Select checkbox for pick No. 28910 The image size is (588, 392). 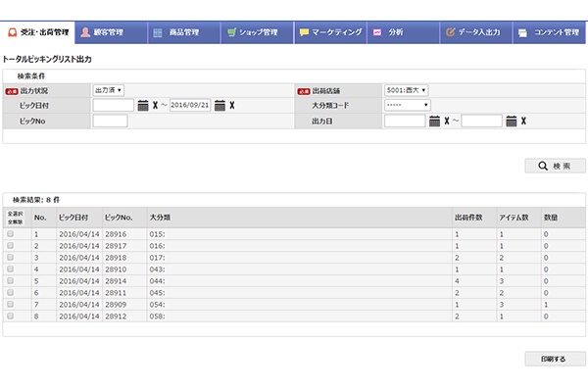coord(11,269)
